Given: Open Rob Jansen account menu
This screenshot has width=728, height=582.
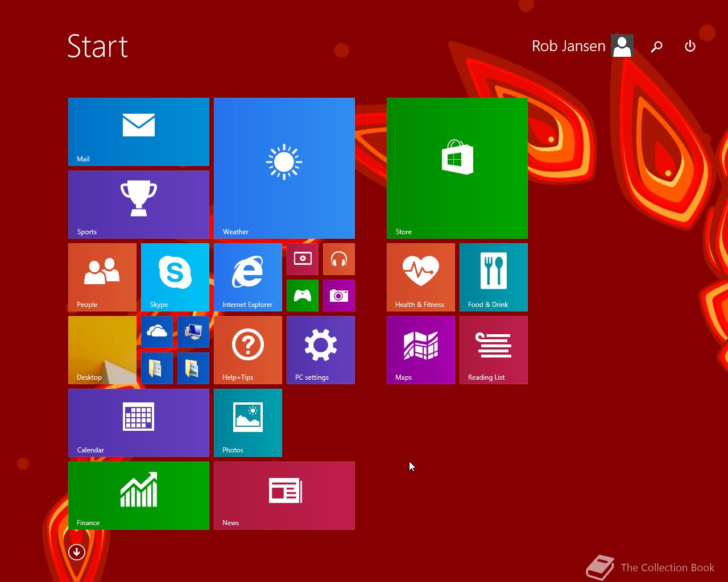Looking at the screenshot, I should click(582, 46).
